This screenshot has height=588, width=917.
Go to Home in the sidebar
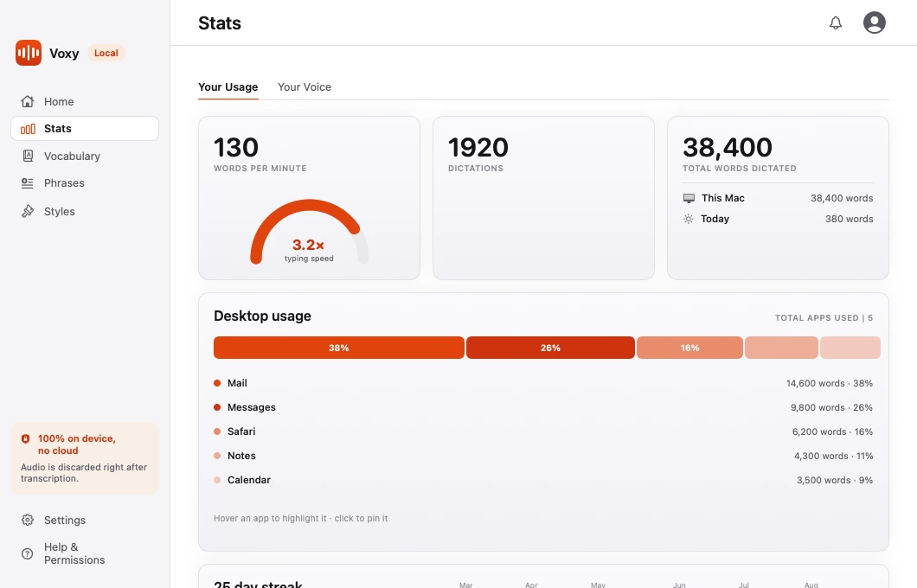85,102
